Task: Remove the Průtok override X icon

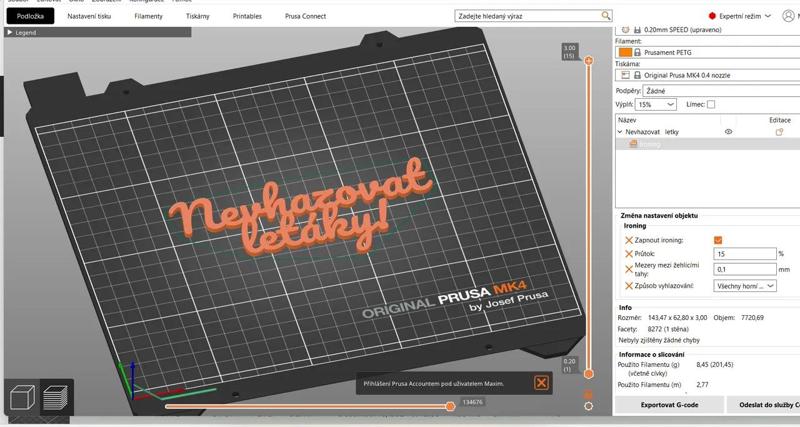Action: pos(629,254)
